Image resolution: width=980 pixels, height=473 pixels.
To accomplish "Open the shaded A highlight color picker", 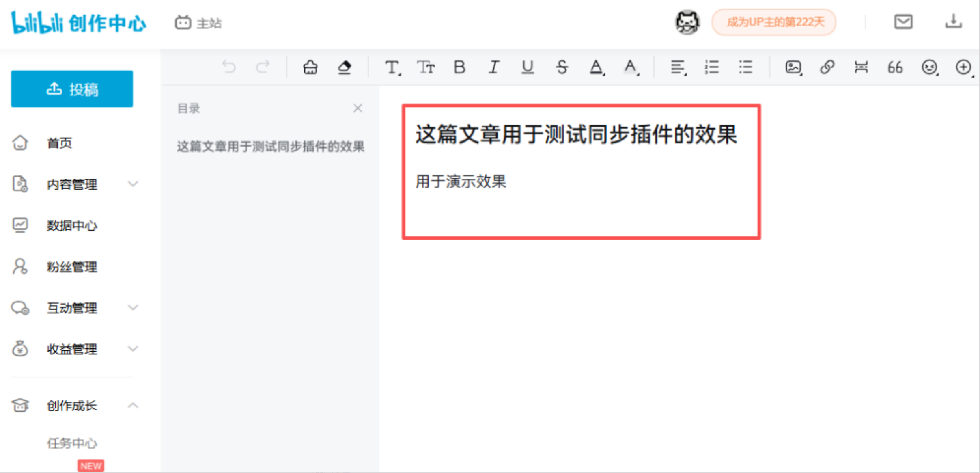I will 631,67.
